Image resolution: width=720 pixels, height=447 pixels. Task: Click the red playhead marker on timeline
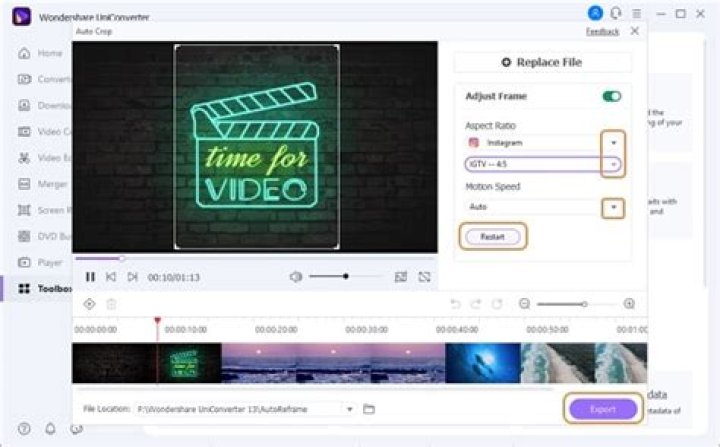[x=158, y=320]
